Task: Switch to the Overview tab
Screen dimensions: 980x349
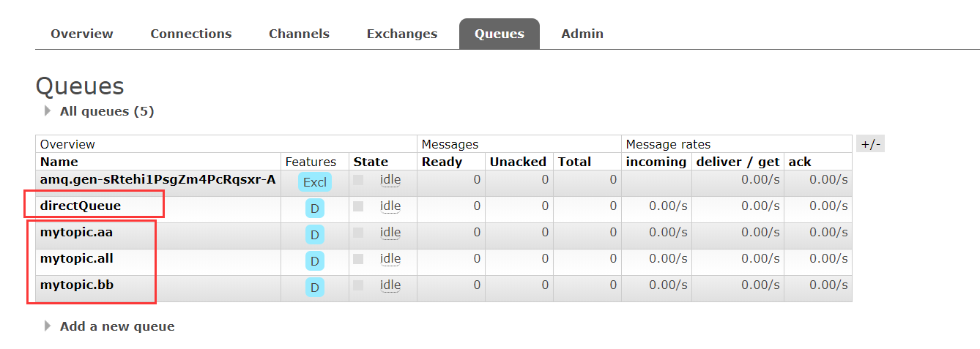Action: (82, 34)
